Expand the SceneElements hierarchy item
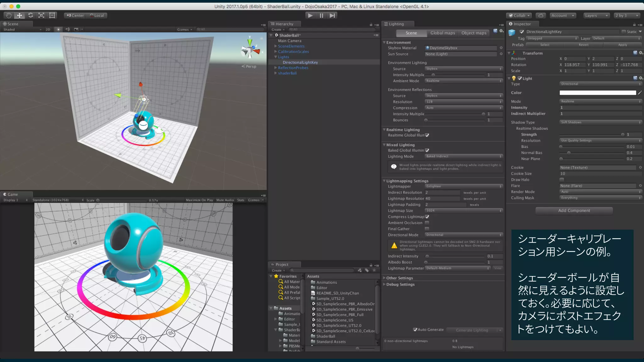Viewport: 644px width, 362px height. [x=276, y=46]
